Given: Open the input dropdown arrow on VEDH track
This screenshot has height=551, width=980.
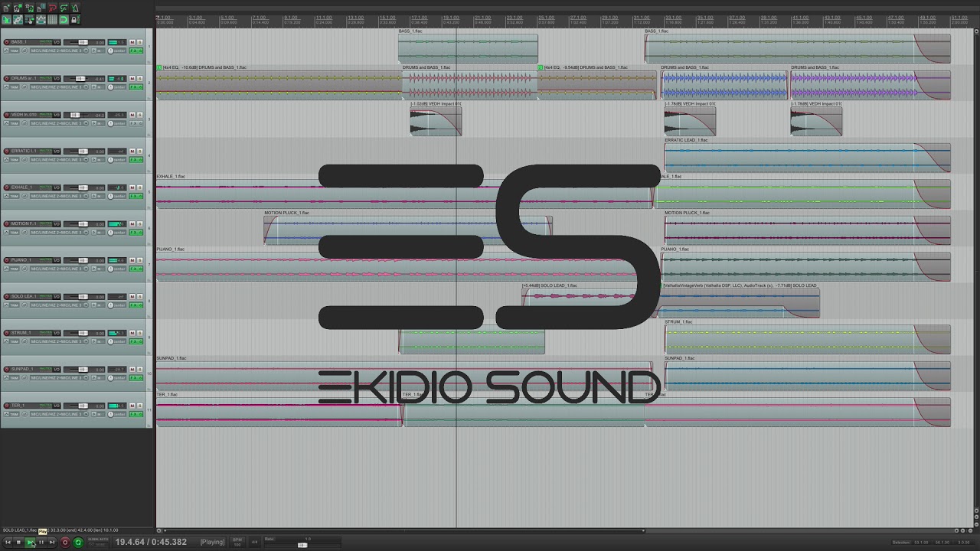Looking at the screenshot, I should [x=86, y=123].
